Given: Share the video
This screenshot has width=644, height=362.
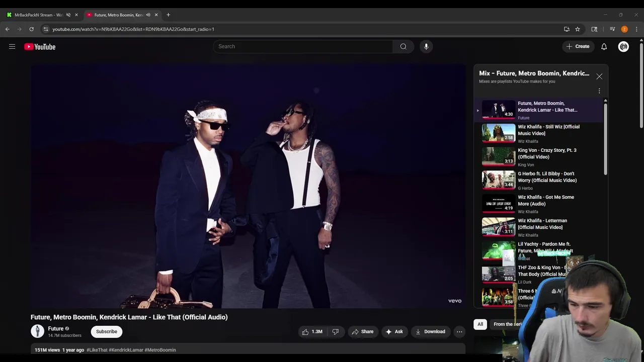Looking at the screenshot, I should pyautogui.click(x=362, y=332).
